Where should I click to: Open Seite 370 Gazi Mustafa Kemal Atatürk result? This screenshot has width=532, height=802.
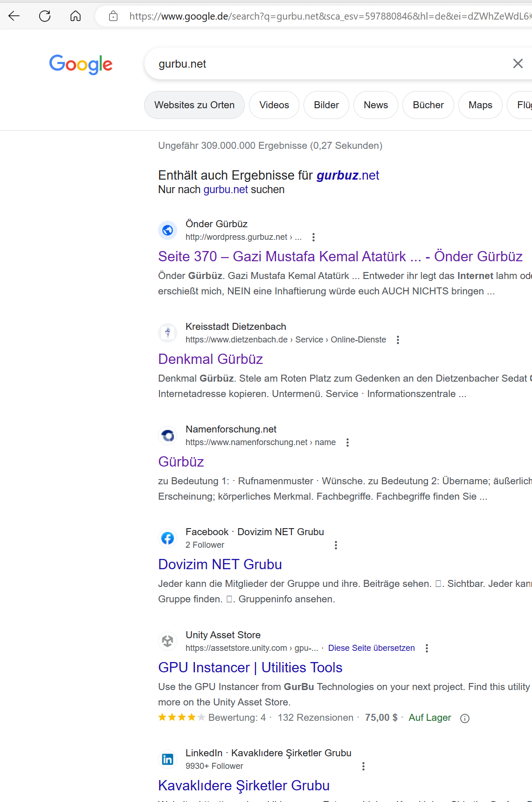pos(340,257)
